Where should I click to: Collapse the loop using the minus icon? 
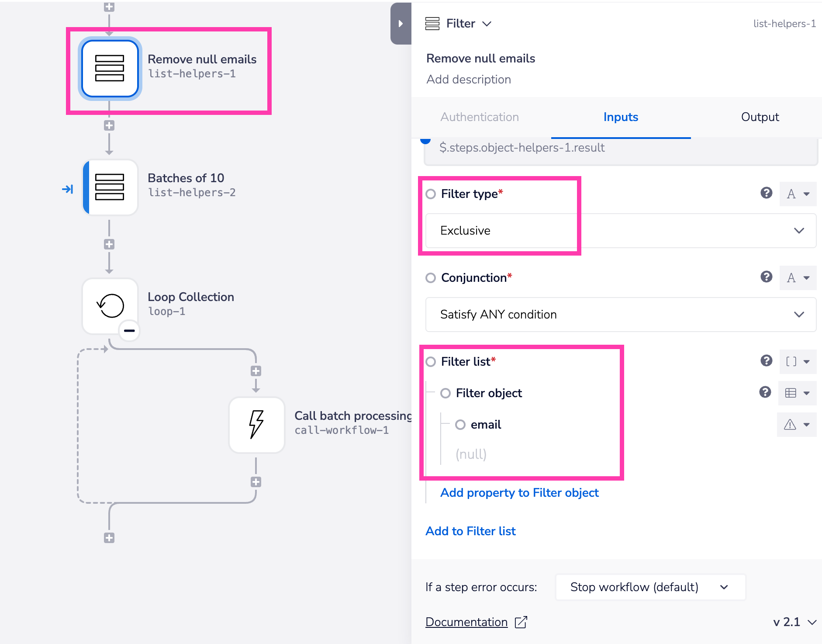pos(129,331)
